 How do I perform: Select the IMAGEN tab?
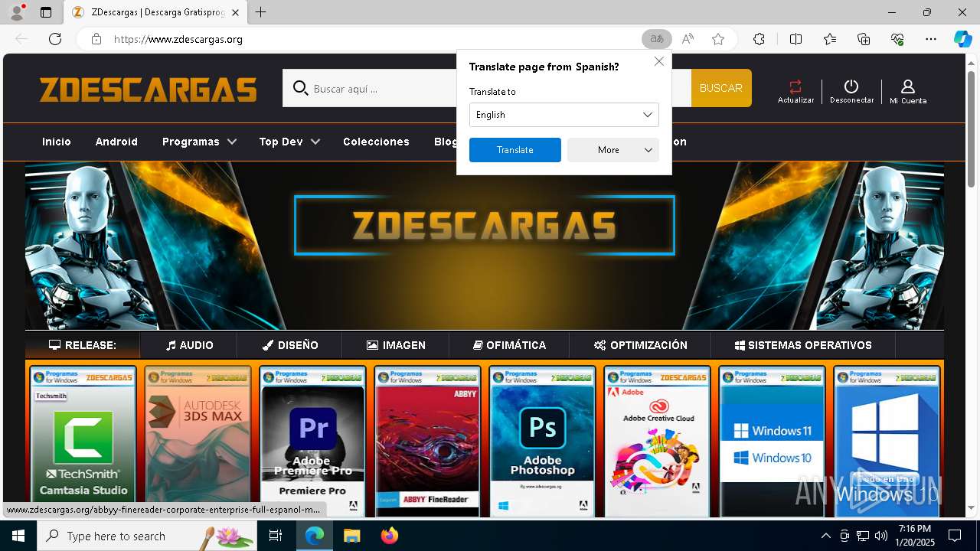(396, 345)
